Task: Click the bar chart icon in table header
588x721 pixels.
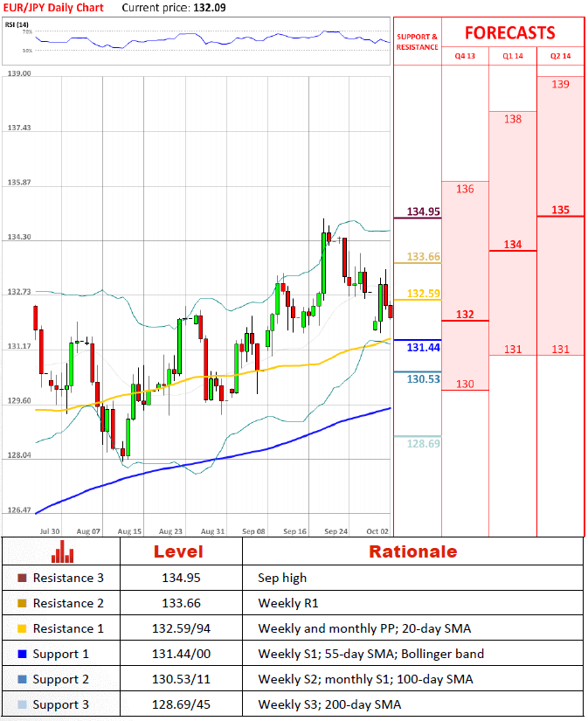Action: (x=62, y=551)
